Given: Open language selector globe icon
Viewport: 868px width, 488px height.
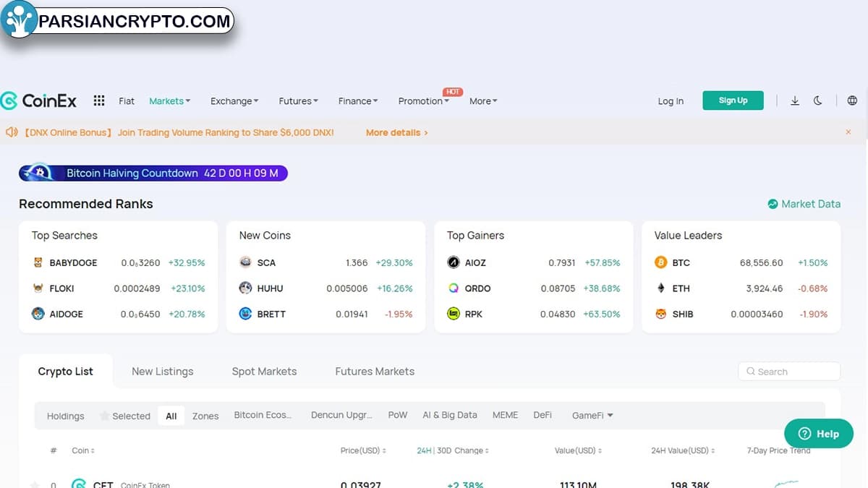Looking at the screenshot, I should click(852, 101).
